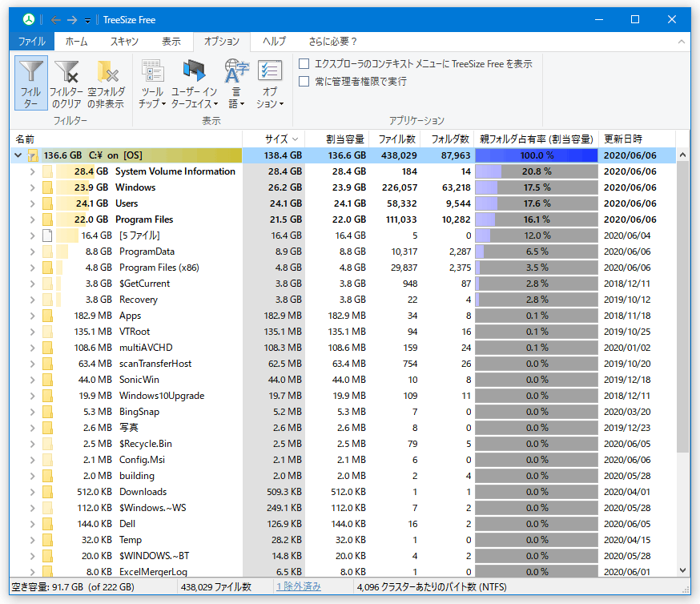Open the オプション checklist dropdown
The height and width of the screenshot is (604, 700).
coord(270,83)
